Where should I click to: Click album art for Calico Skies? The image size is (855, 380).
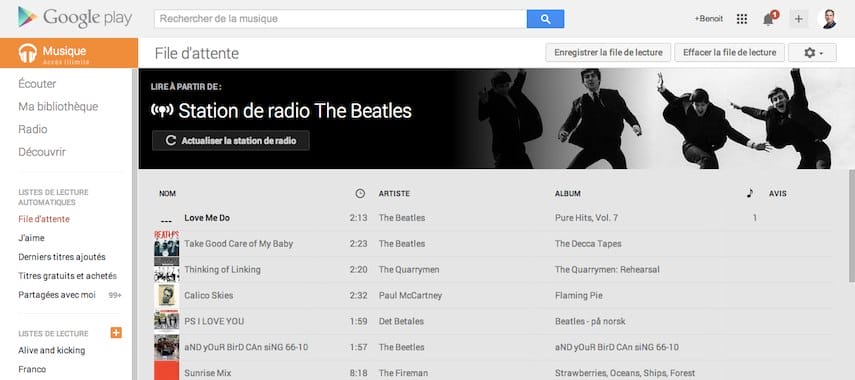tap(166, 295)
